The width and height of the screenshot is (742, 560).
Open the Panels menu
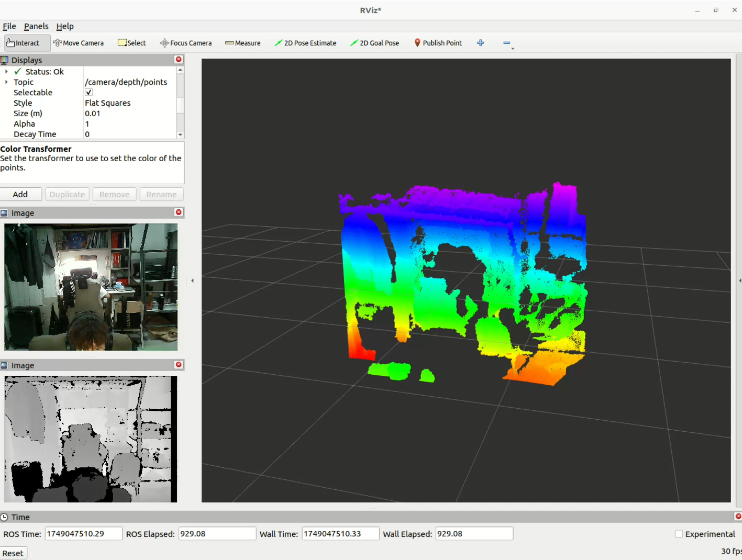click(36, 26)
